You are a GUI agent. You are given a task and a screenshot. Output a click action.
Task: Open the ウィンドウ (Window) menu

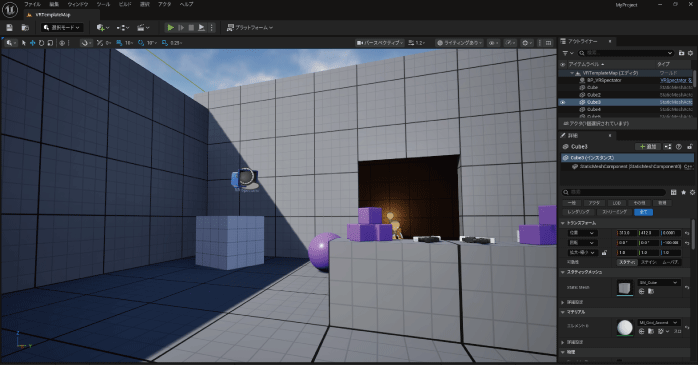click(78, 4)
